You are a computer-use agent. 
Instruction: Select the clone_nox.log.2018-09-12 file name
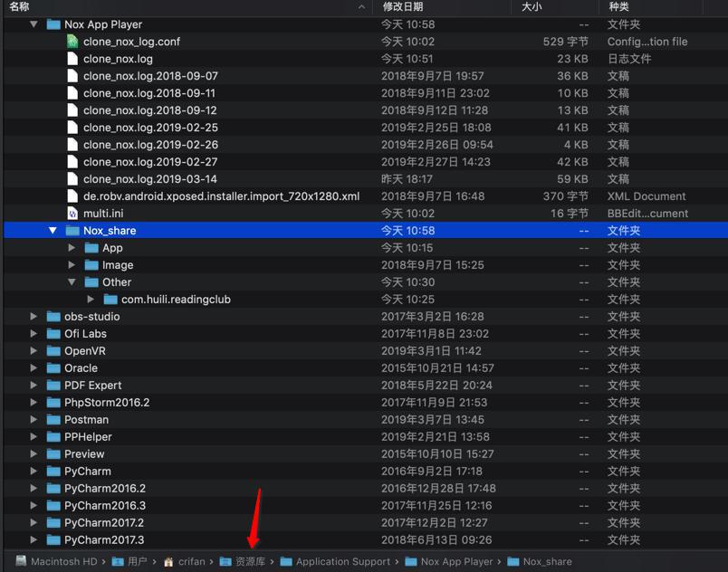pos(150,110)
